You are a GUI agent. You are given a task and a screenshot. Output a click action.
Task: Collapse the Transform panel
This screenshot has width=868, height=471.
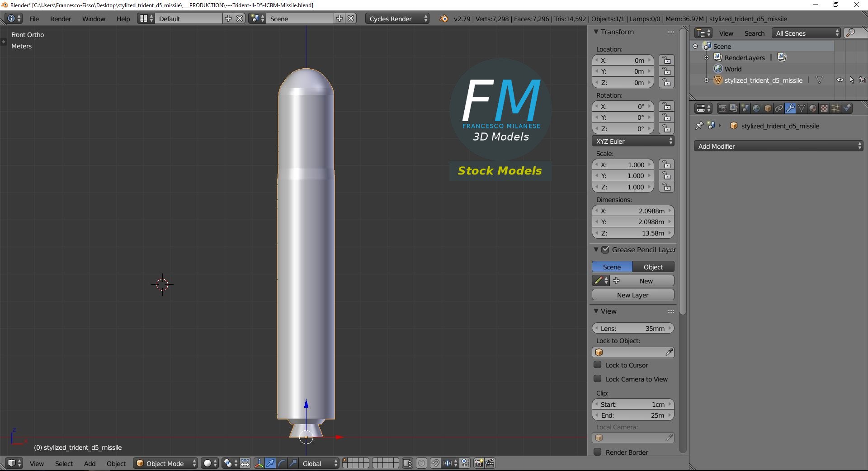pos(596,32)
